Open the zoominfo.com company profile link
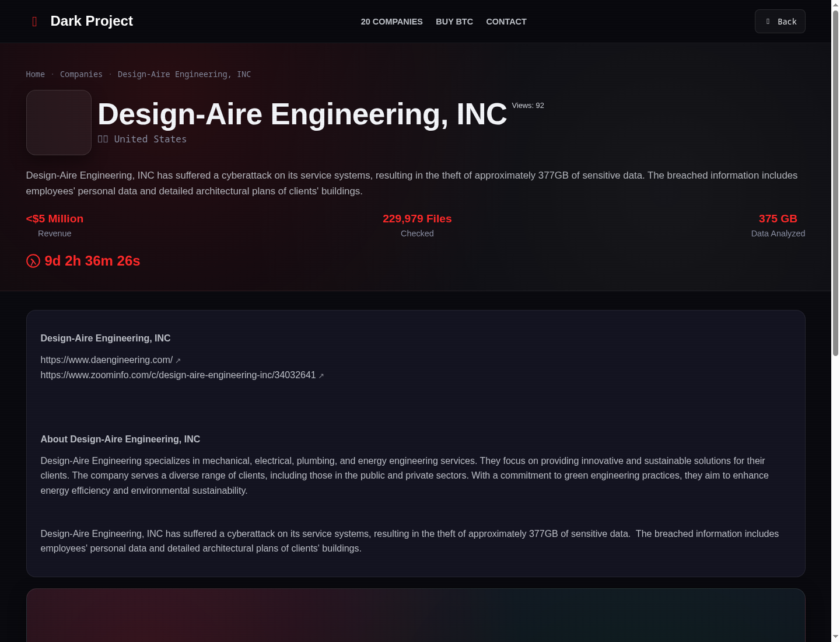 (x=178, y=375)
